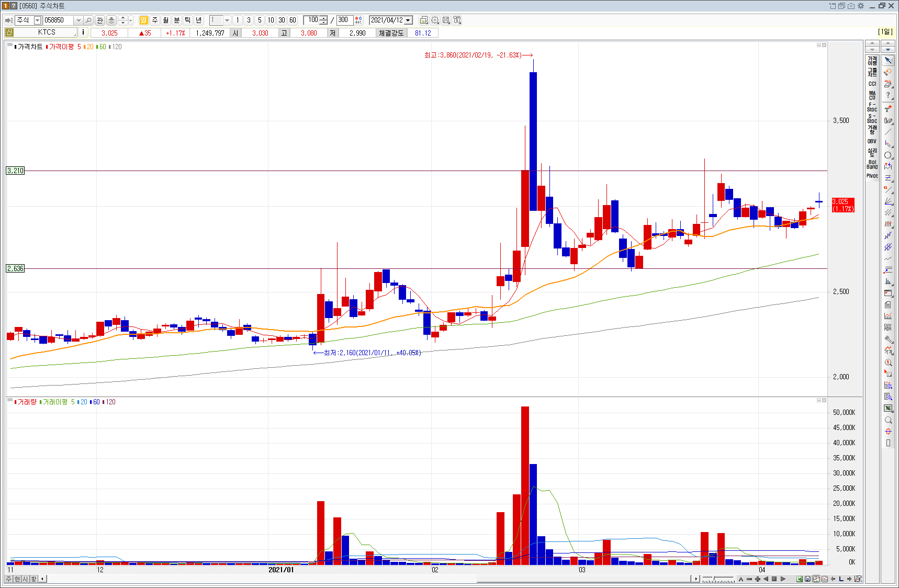Click the magnifier zoom tool in right sidebar
This screenshot has height=588, width=899.
(x=888, y=420)
